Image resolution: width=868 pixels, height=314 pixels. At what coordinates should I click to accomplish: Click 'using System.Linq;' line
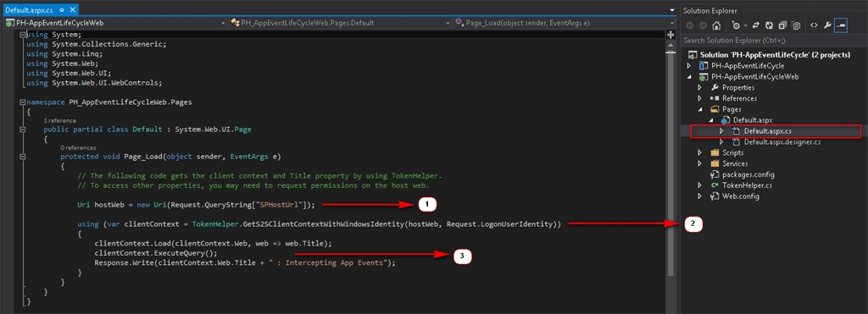click(x=64, y=54)
